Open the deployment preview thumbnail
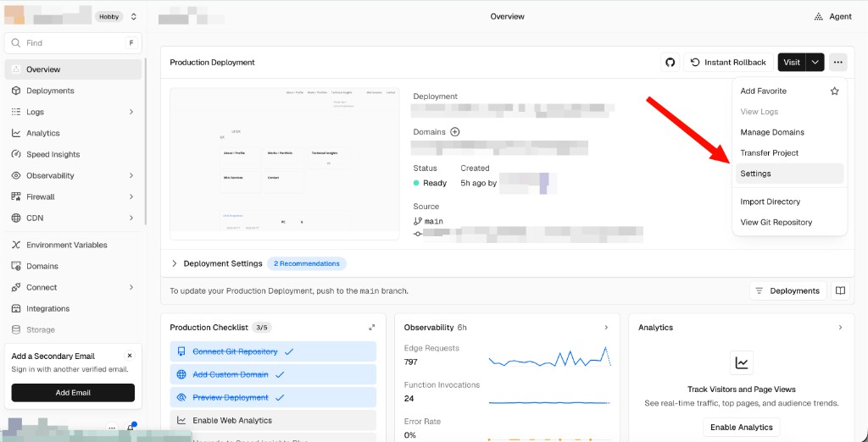 tap(285, 163)
